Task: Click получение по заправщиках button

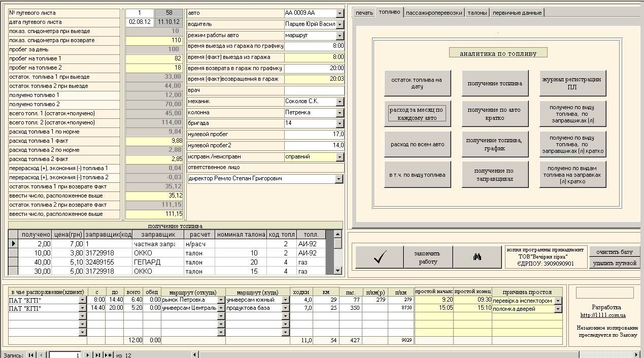Action: (x=495, y=175)
